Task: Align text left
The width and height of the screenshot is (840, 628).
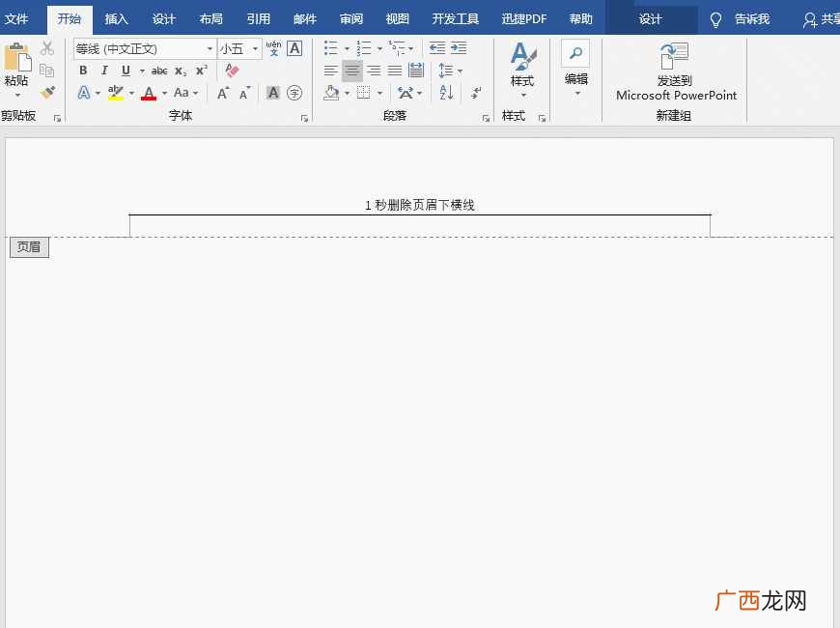Action: (x=330, y=71)
